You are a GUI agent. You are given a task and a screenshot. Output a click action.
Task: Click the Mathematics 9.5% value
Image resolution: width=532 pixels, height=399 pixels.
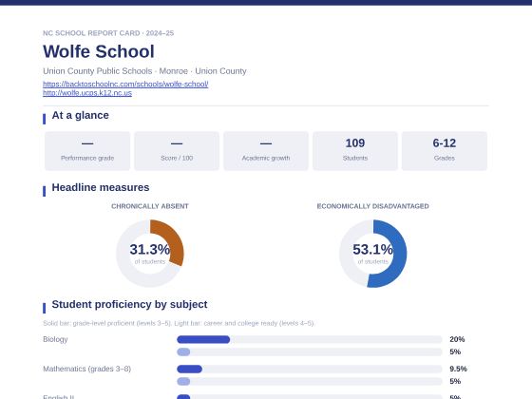click(458, 369)
